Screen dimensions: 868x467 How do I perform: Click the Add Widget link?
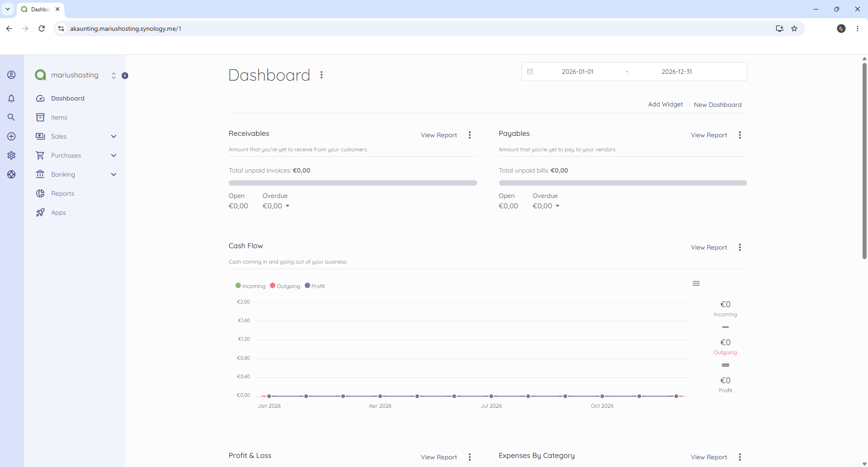point(665,104)
